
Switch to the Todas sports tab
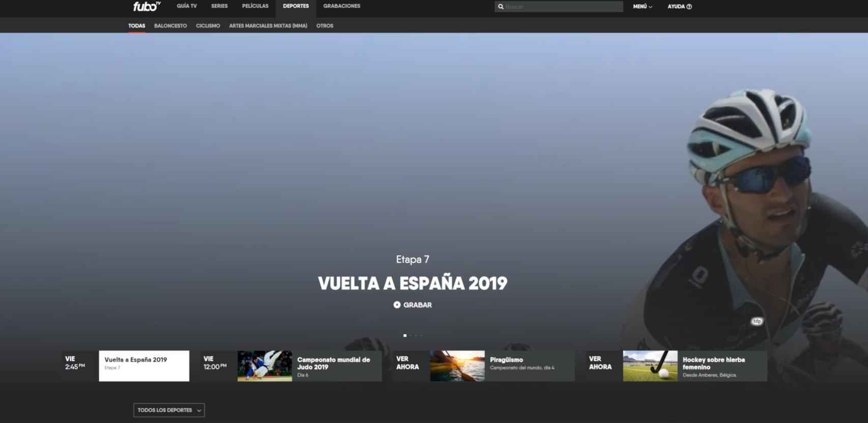[136, 25]
